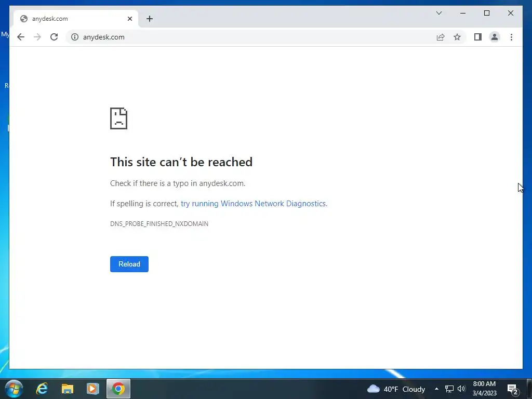This screenshot has width=532, height=399.
Task: Open Chrome three-dot menu
Action: click(x=511, y=37)
